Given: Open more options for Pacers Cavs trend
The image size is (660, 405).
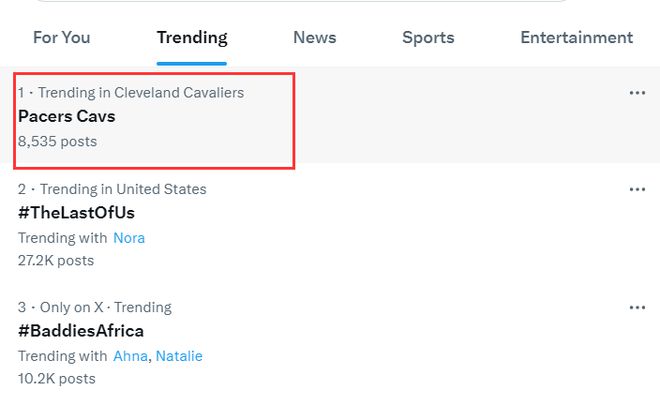Looking at the screenshot, I should [637, 93].
